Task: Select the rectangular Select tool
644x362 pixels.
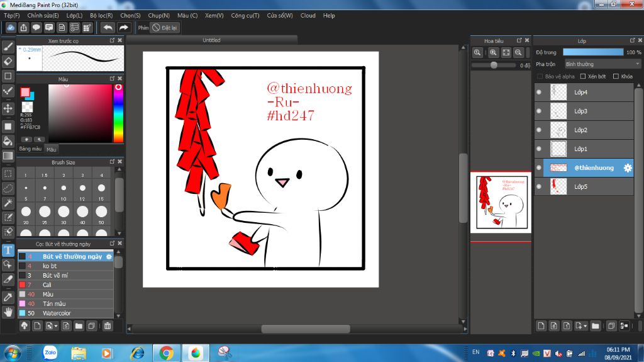Action: [x=8, y=174]
